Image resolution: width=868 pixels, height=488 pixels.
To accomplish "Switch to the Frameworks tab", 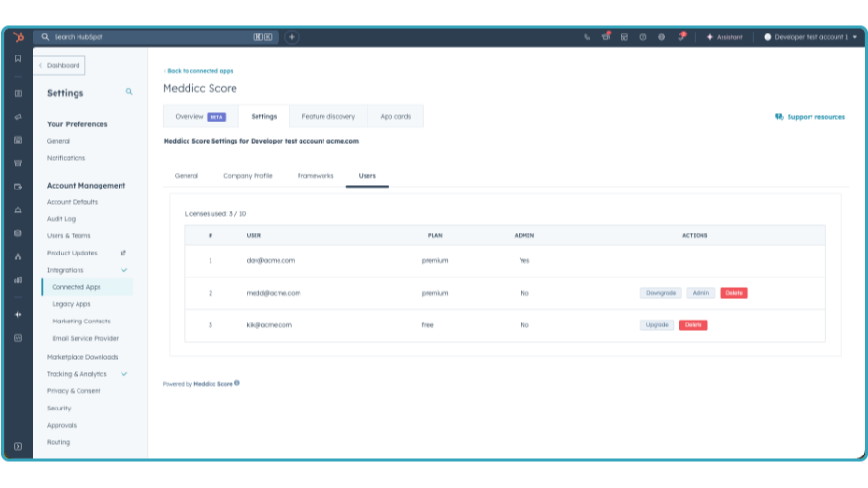I will pos(315,176).
